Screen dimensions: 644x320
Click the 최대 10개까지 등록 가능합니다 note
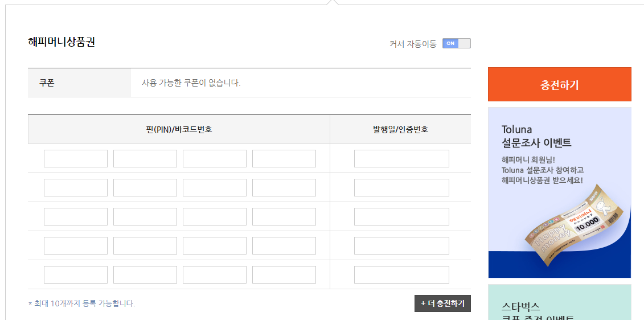click(x=82, y=303)
